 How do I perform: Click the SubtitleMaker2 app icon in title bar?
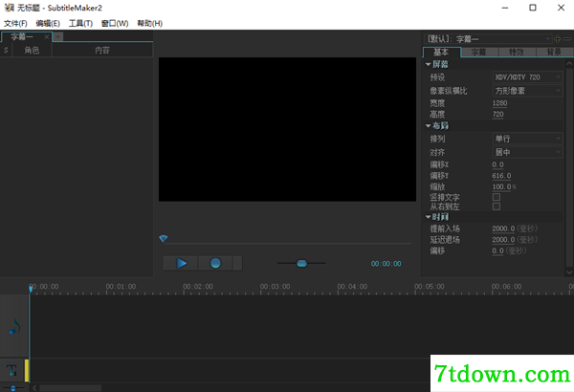pos(9,8)
